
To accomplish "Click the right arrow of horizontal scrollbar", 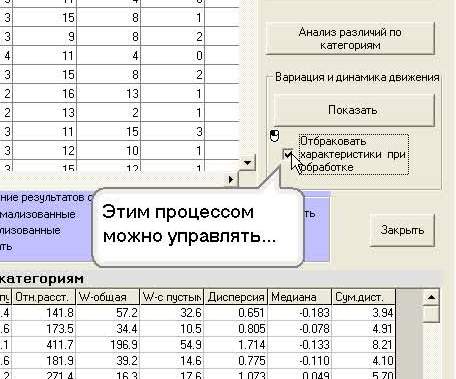I will pos(231,179).
